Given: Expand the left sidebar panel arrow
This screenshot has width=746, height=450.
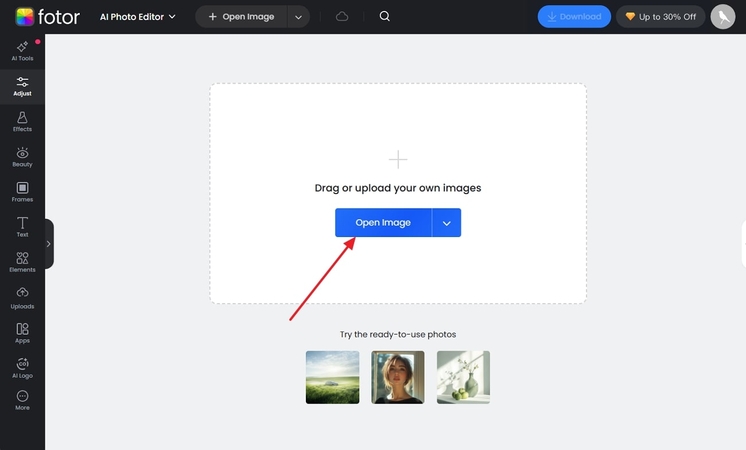Looking at the screenshot, I should pos(49,244).
